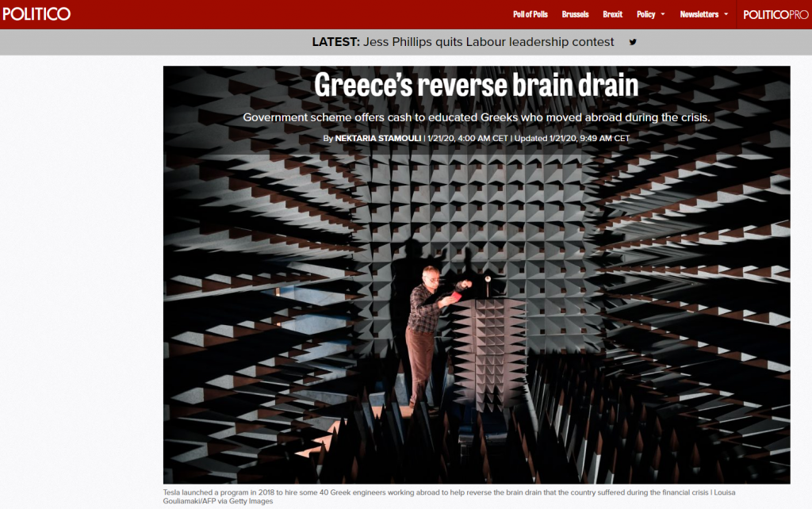Open the Poll of Polls menu item
Viewport: 812px width, 509px height.
[x=530, y=14]
